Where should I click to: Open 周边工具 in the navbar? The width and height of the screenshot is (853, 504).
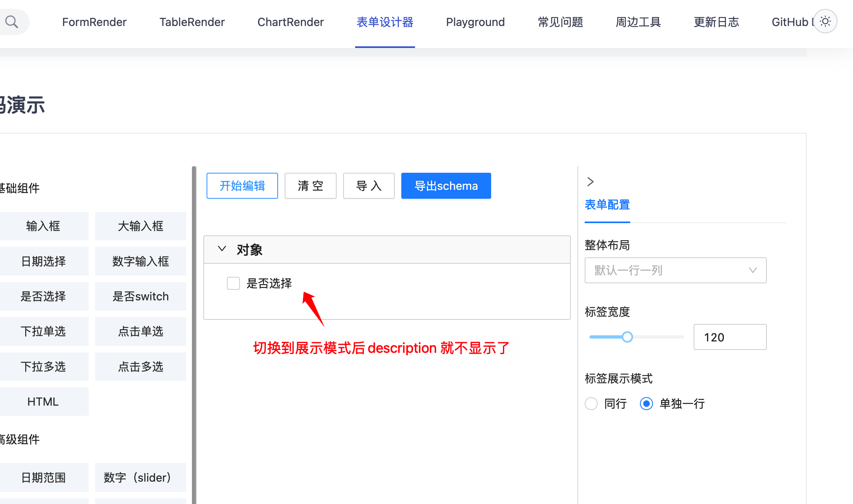638,22
